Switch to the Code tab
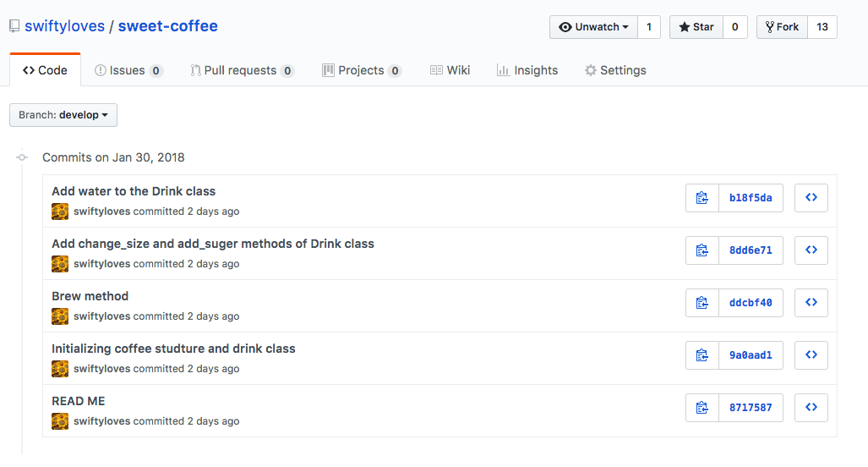Image resolution: width=868 pixels, height=467 pixels. (x=45, y=70)
